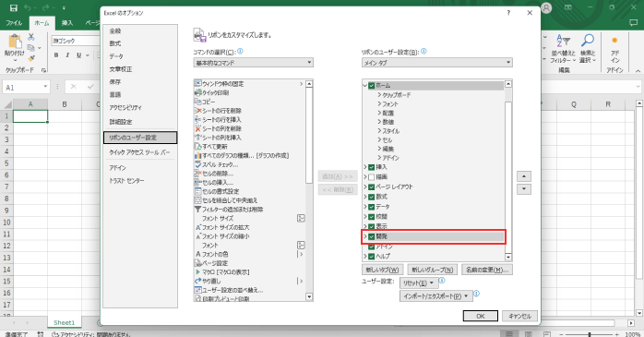
Task: Open the インポート/エクスポート dropdown button
Action: (x=435, y=295)
